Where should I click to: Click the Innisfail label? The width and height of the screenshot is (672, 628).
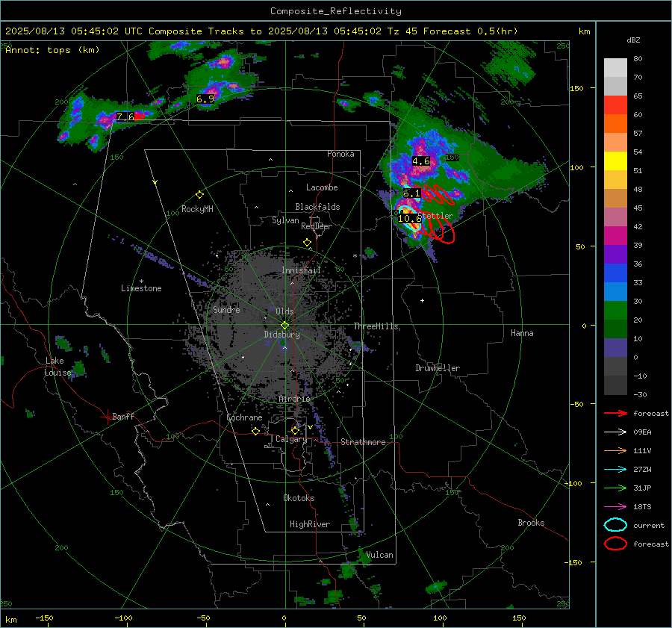301,270
